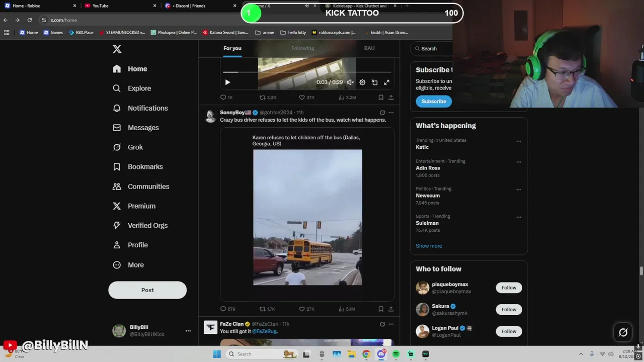
Task: Open Grok in X sidebar
Action: click(128, 147)
